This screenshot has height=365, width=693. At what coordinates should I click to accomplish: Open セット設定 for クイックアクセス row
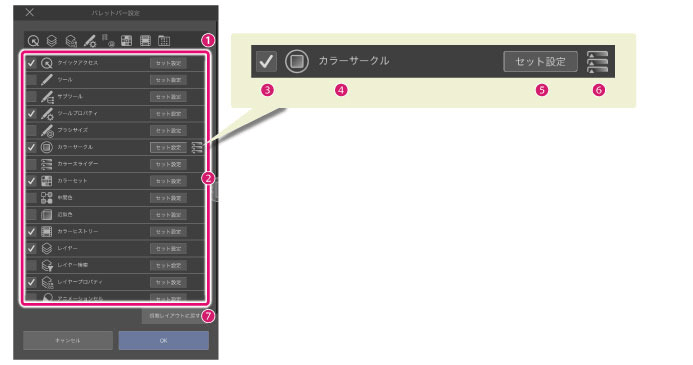tap(168, 63)
